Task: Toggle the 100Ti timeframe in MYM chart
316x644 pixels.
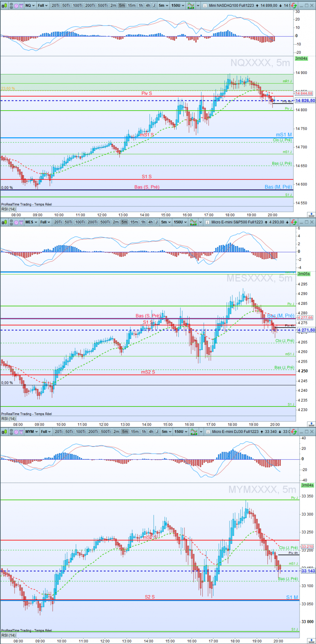Action: tap(81, 432)
